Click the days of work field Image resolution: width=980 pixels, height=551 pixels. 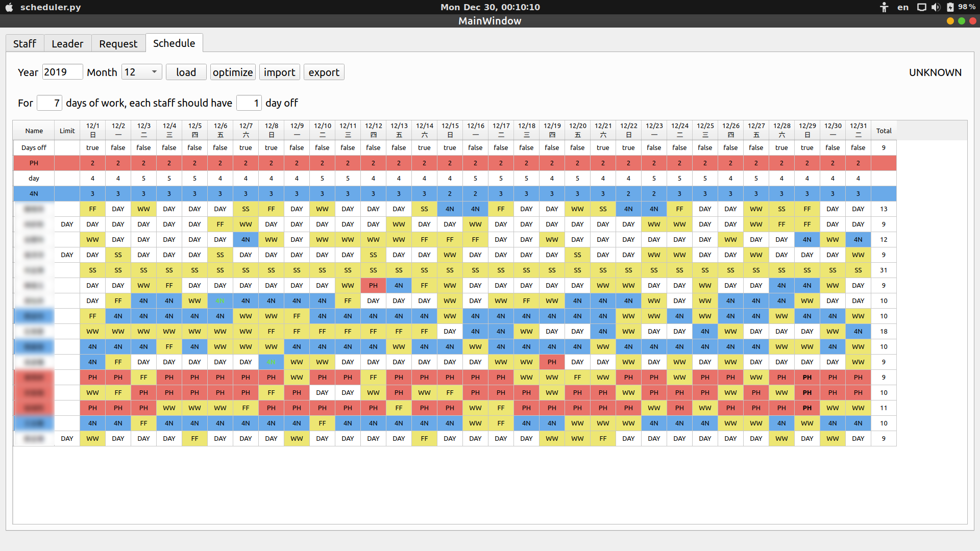click(x=50, y=103)
